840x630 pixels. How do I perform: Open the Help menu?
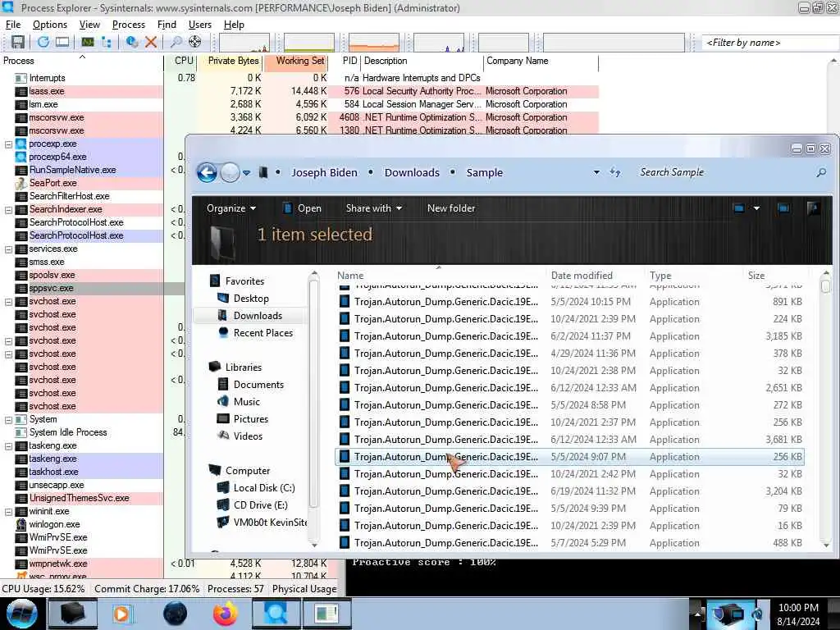point(234,25)
